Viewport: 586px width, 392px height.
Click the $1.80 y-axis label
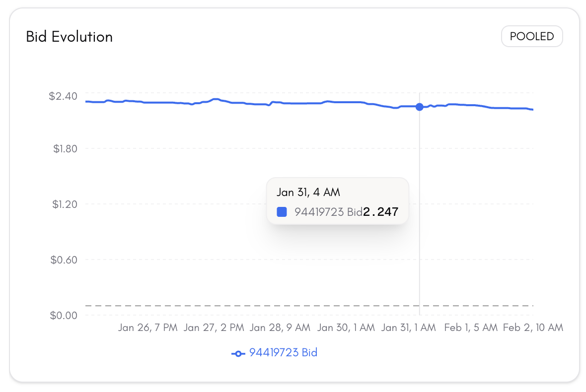click(x=65, y=148)
